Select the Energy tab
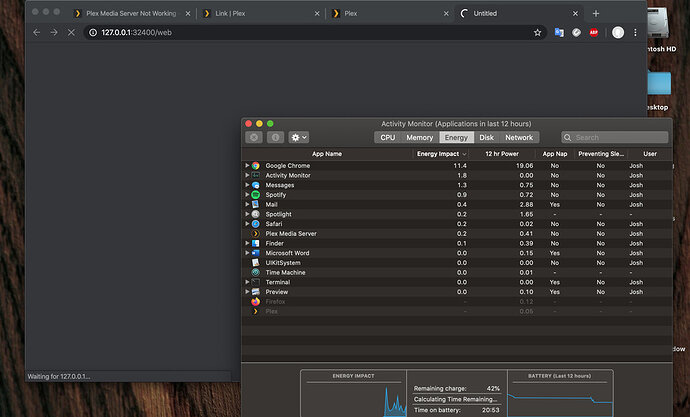The width and height of the screenshot is (690, 417). click(x=456, y=137)
